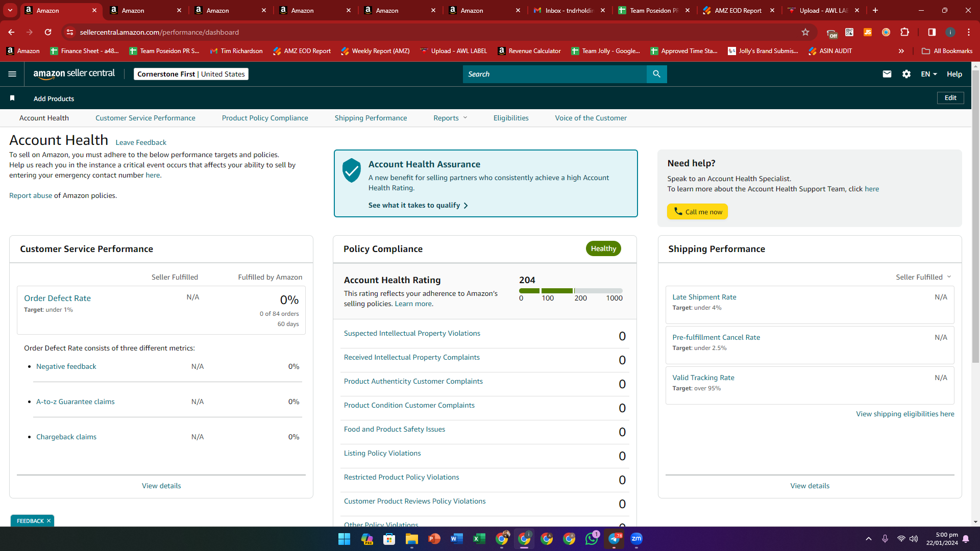Open Telegram from the taskbar
The image size is (980, 551).
pos(614,539)
